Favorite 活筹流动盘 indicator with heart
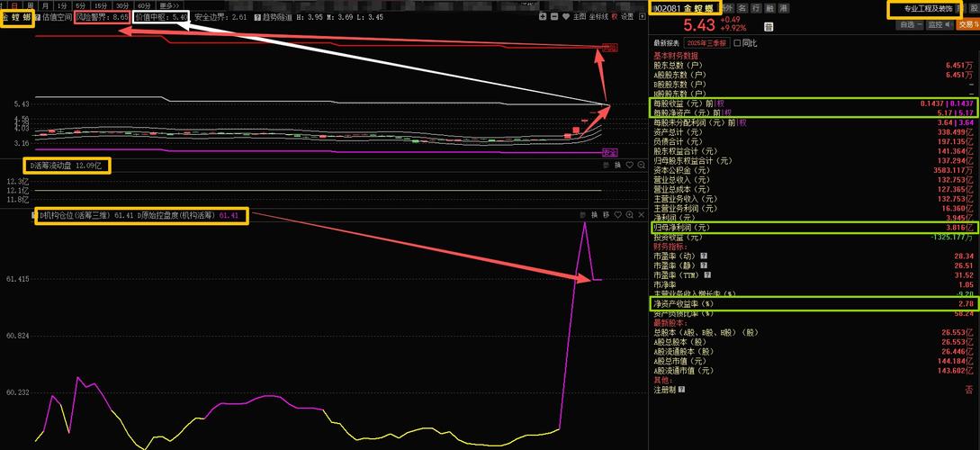This screenshot has height=450, width=980. tap(629, 165)
